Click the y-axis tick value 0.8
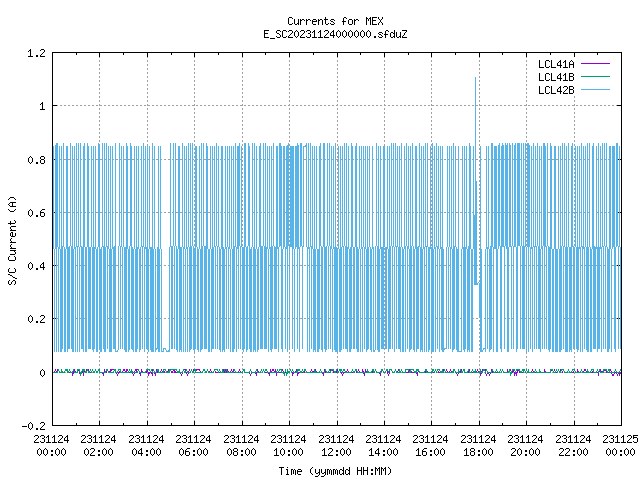The height and width of the screenshot is (480, 640). (36, 160)
